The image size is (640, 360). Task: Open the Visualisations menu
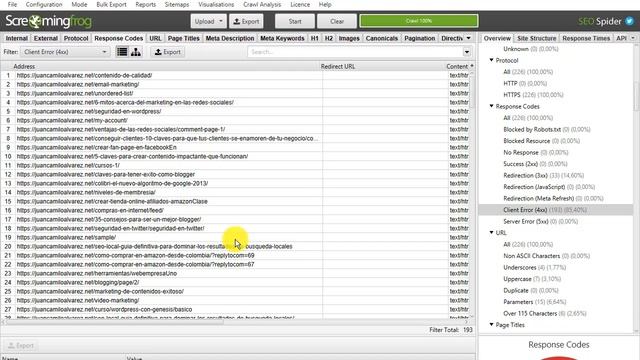pos(216,4)
